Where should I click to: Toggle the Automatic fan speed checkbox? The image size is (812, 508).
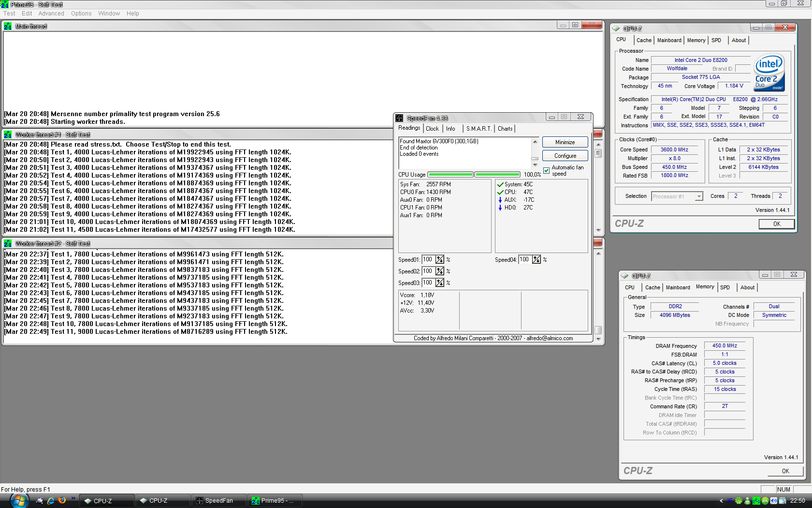pyautogui.click(x=547, y=170)
